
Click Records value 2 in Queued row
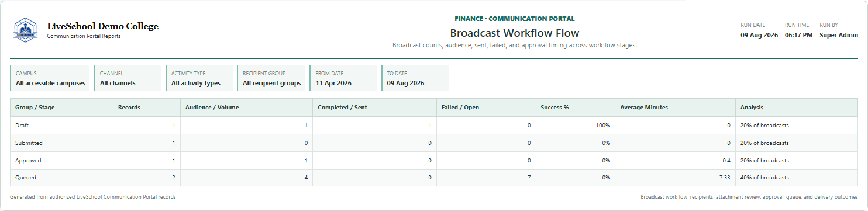coord(173,178)
